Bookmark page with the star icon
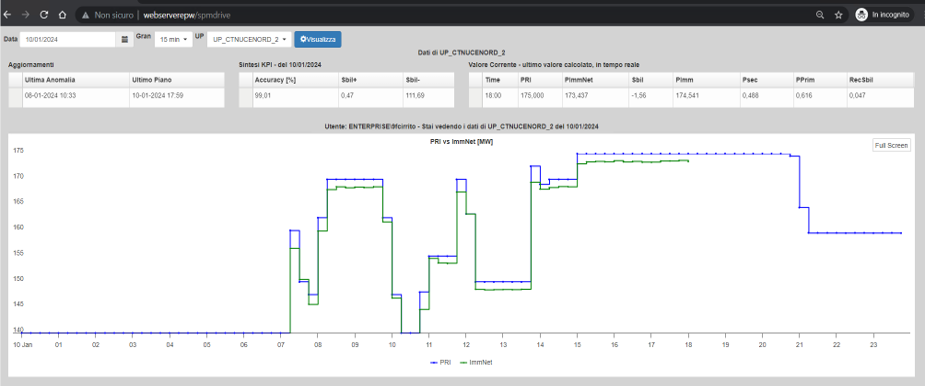Image resolution: width=925 pixels, height=386 pixels. coord(838,15)
